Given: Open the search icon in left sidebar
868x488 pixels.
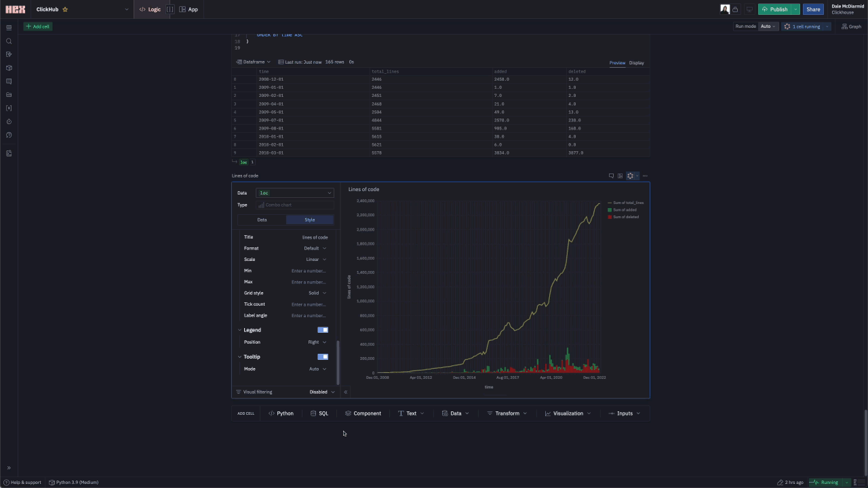Looking at the screenshot, I should 9,41.
